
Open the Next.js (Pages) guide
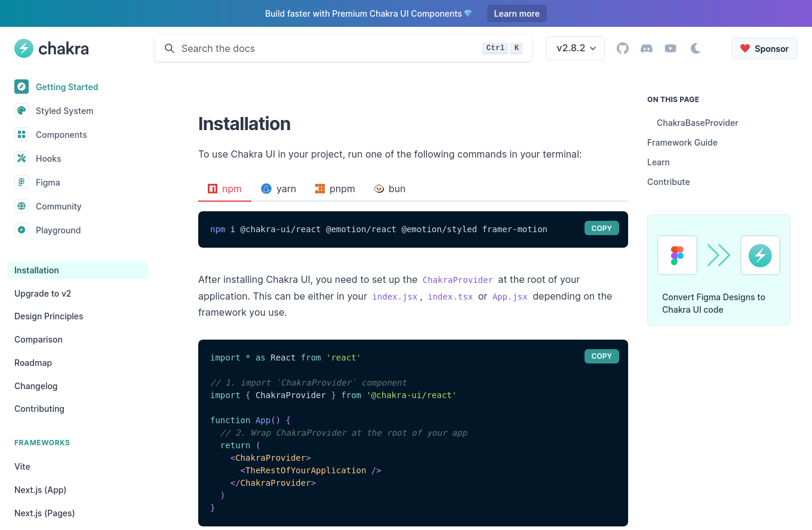(44, 513)
